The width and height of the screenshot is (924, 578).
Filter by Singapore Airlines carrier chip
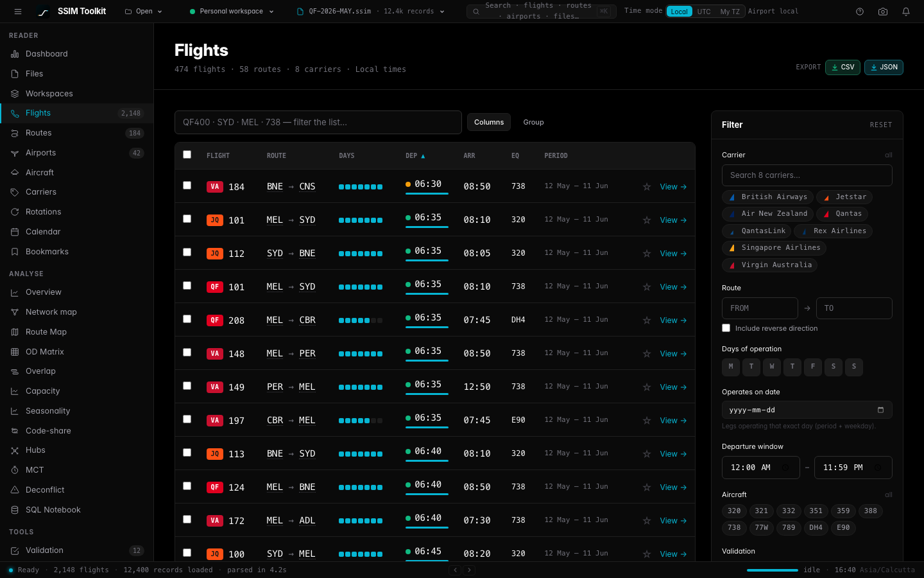point(774,248)
